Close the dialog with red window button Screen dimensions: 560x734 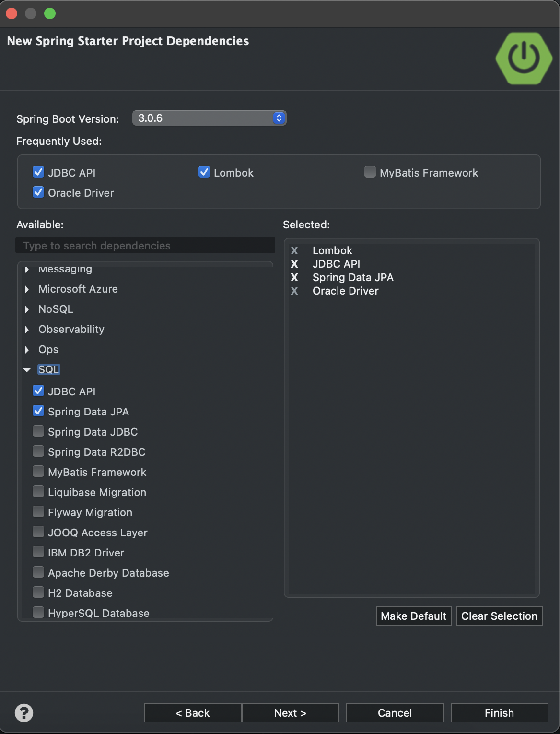coord(12,13)
